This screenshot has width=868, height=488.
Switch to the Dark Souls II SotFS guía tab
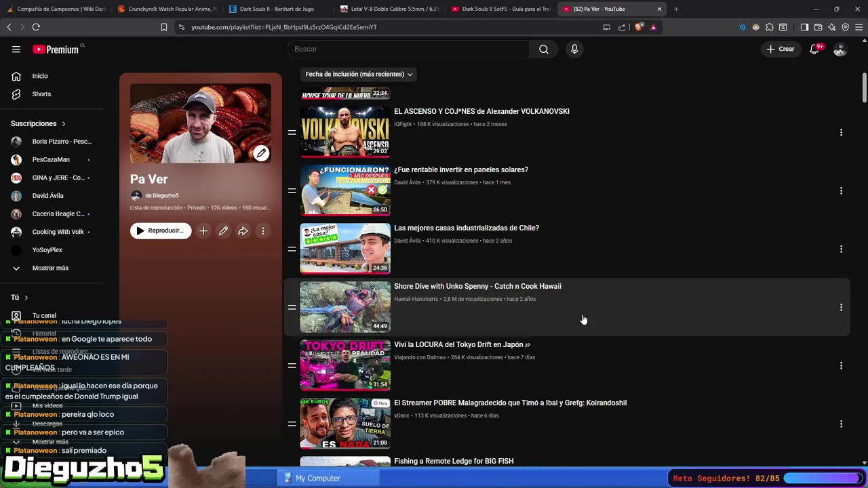pos(500,9)
